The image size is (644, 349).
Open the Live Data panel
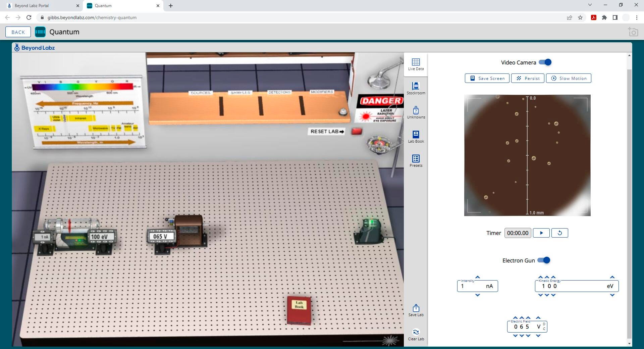tap(416, 64)
